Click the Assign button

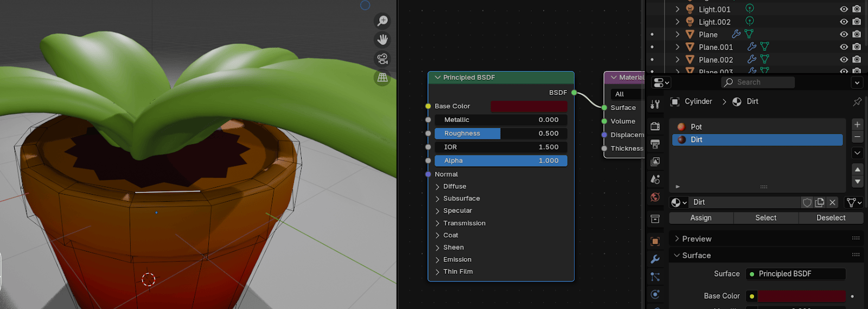pos(701,218)
